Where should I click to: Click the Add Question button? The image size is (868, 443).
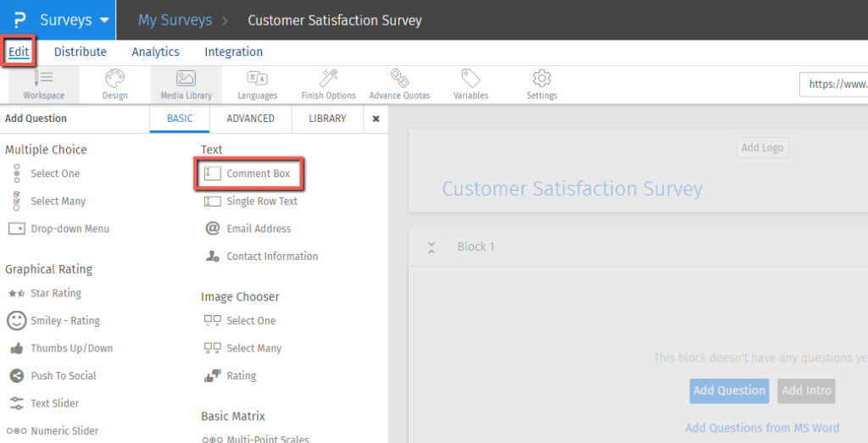pos(729,390)
